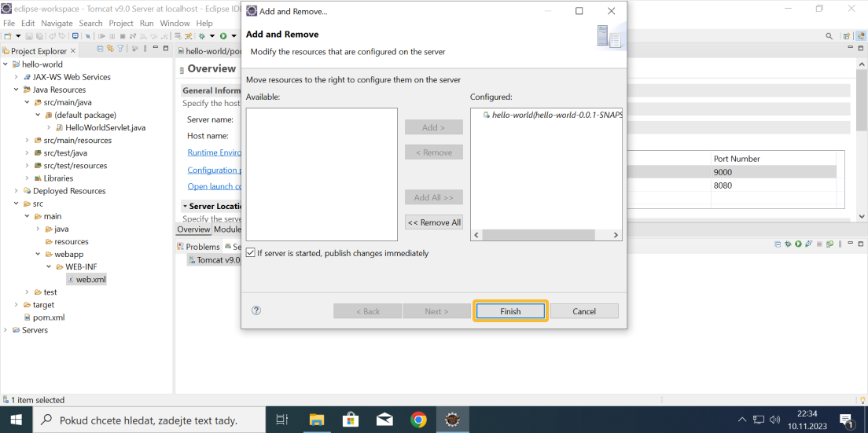
Task: Switch to the Overview editor tab
Action: coord(193,229)
